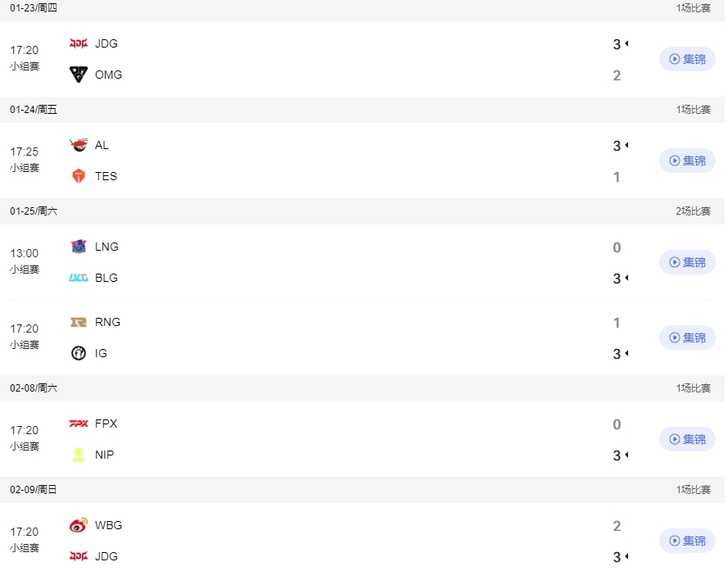Click the IG team logo
Screen dimensions: 728x571
[79, 353]
